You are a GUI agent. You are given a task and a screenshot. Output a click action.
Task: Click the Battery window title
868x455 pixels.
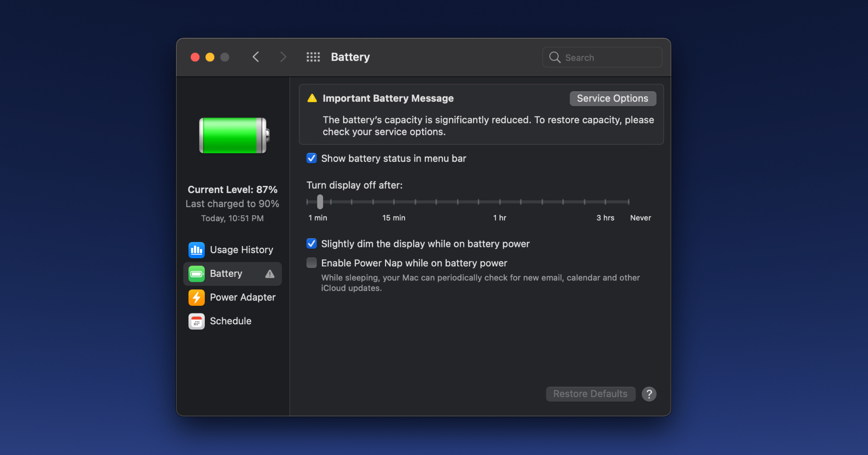pyautogui.click(x=350, y=57)
